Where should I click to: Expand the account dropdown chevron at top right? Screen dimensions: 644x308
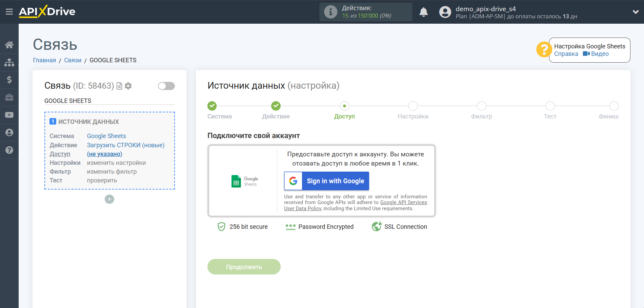click(635, 12)
